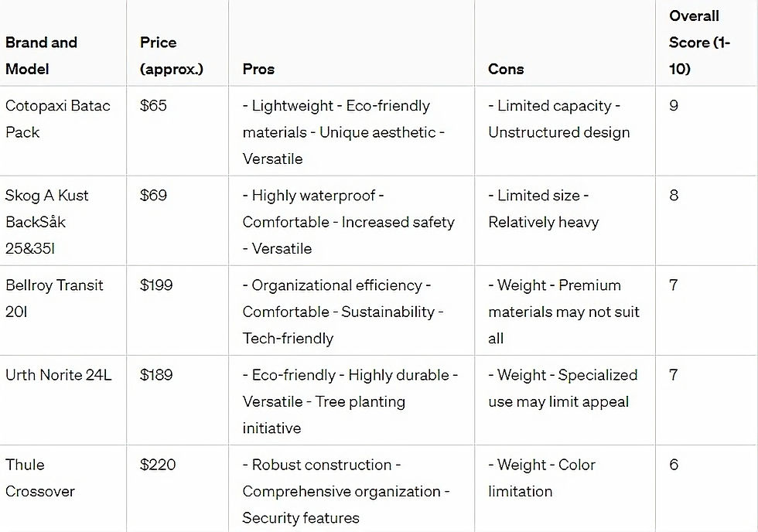Click the 'Price (approx.)' column header

171,56
